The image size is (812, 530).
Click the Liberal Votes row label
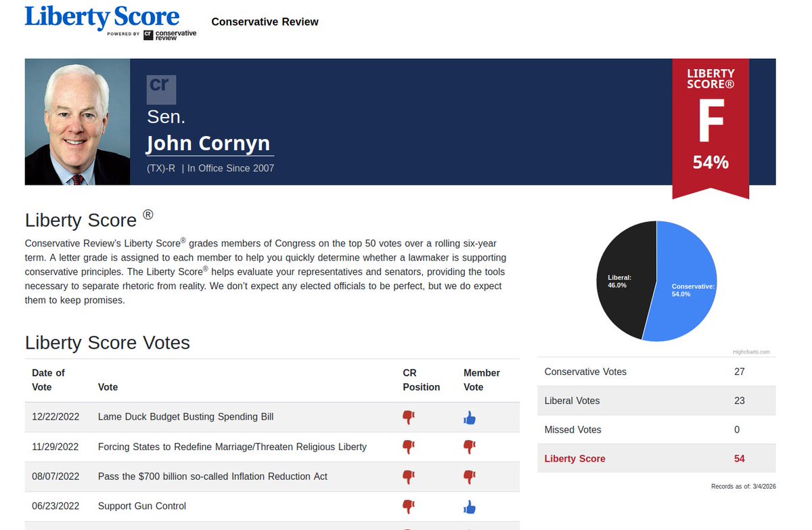(572, 401)
